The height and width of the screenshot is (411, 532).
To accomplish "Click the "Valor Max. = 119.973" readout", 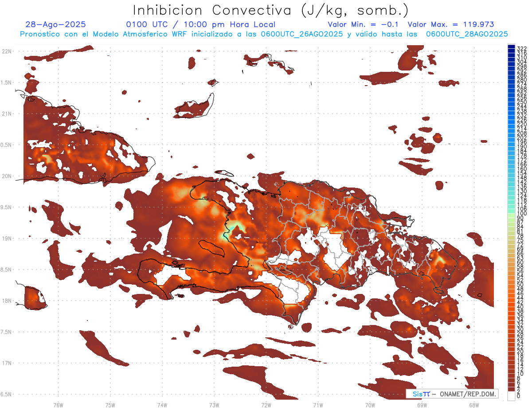I will 450,24.
